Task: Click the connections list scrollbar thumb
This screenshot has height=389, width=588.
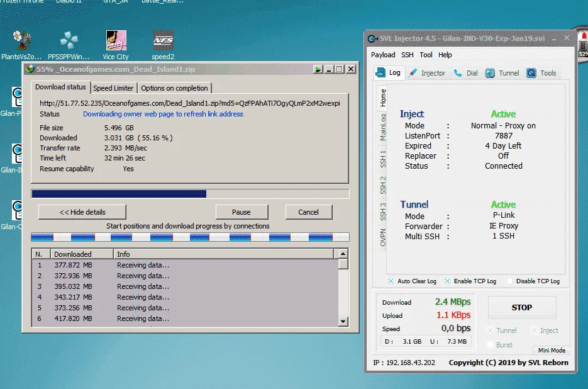Action: [343, 264]
